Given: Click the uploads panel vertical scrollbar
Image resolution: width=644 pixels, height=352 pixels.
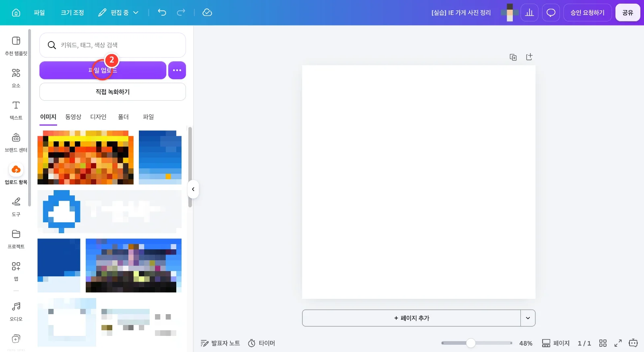Looking at the screenshot, I should (x=190, y=167).
